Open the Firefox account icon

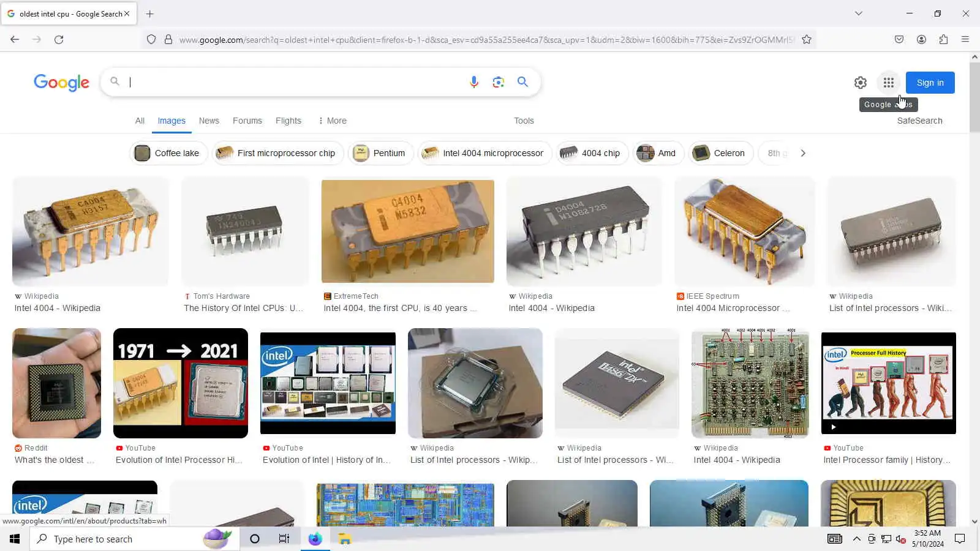(x=921, y=39)
